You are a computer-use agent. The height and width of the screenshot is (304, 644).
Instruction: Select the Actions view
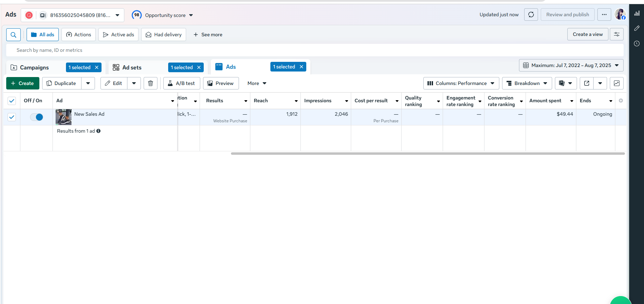click(x=78, y=35)
